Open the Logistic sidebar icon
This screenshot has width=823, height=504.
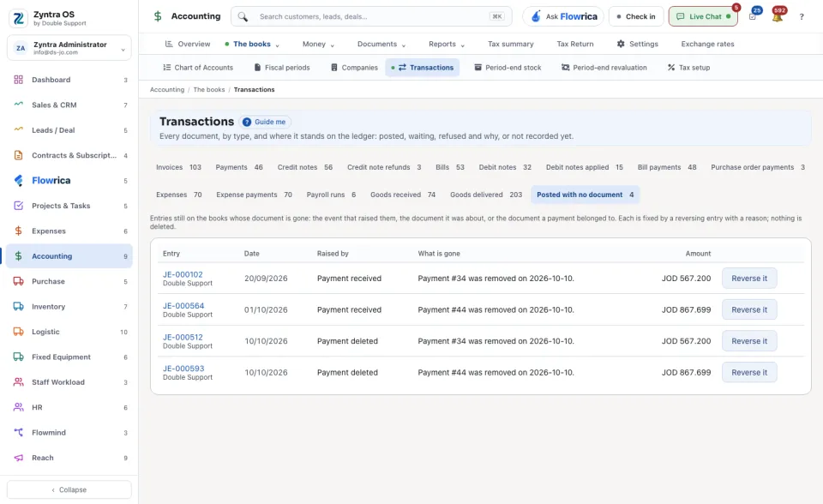click(x=18, y=332)
